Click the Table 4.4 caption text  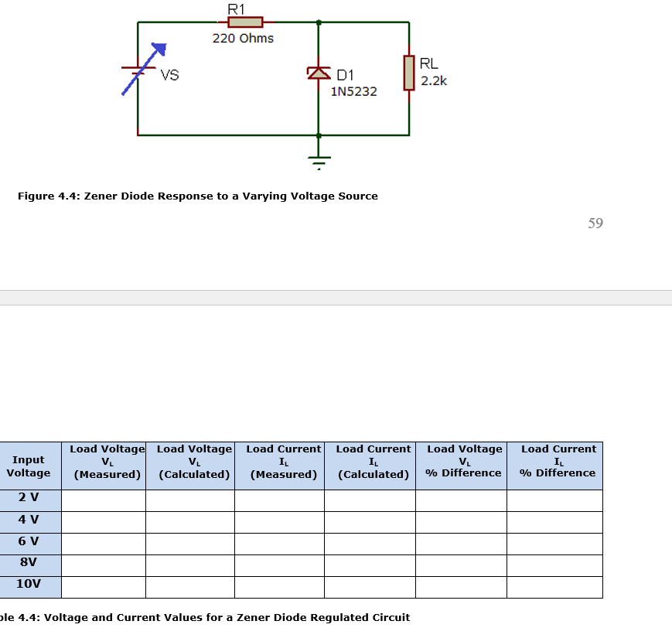[205, 617]
